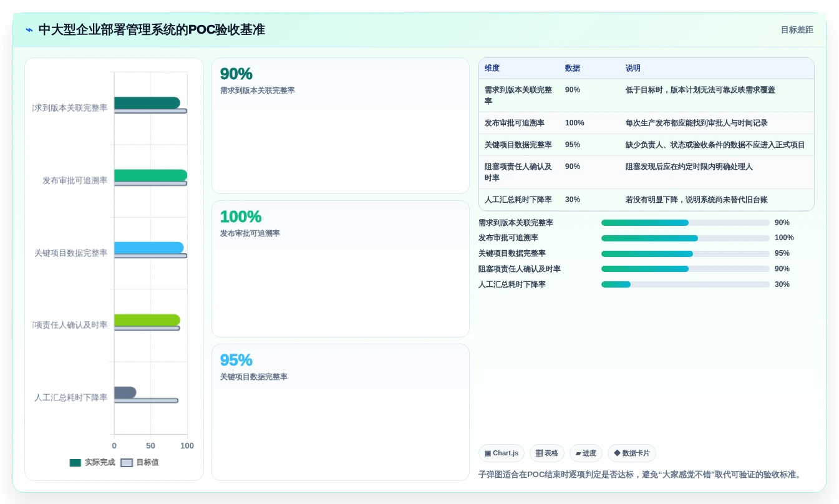Open the 100% 发布审批可追溯率 data card
The image size is (839, 504).
click(x=341, y=269)
